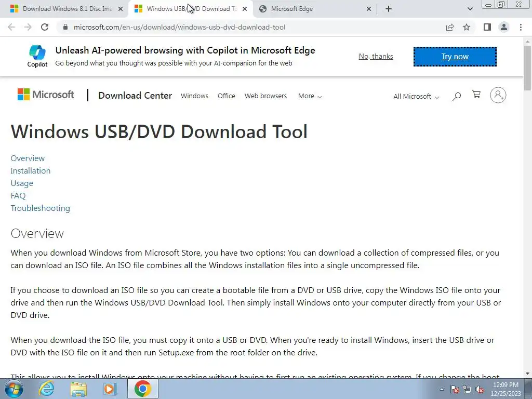Viewport: 532px width, 399px height.
Task: Jump to Installation section link
Action: click(x=31, y=170)
